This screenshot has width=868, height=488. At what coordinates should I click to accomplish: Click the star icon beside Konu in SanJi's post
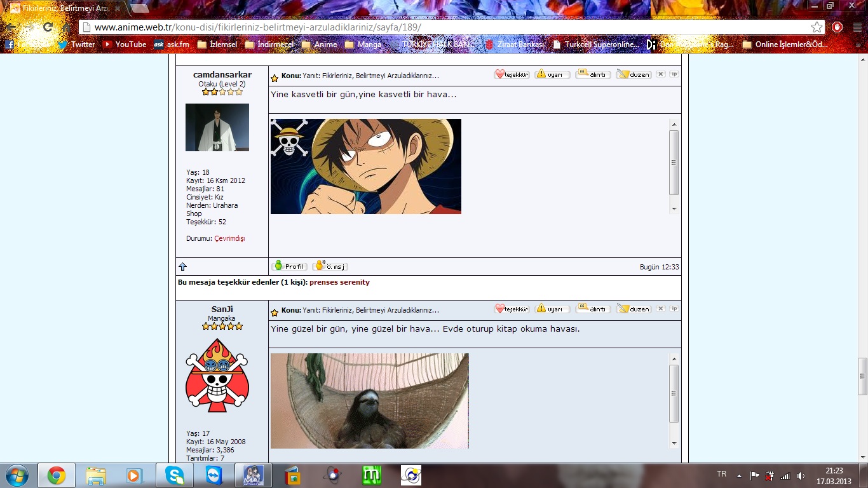275,313
